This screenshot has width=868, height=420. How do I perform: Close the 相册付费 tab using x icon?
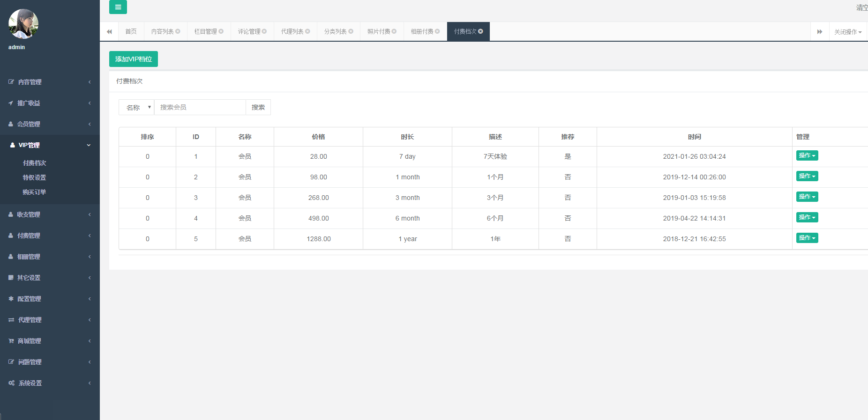pyautogui.click(x=437, y=31)
